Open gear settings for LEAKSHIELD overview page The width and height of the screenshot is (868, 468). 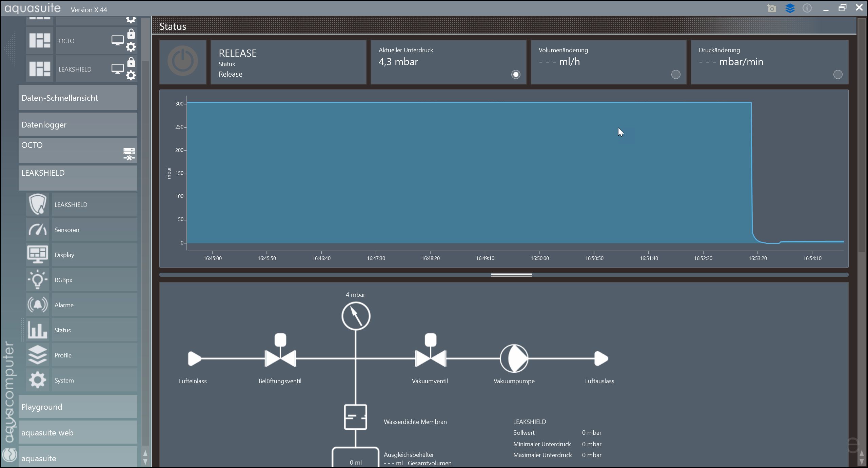131,75
